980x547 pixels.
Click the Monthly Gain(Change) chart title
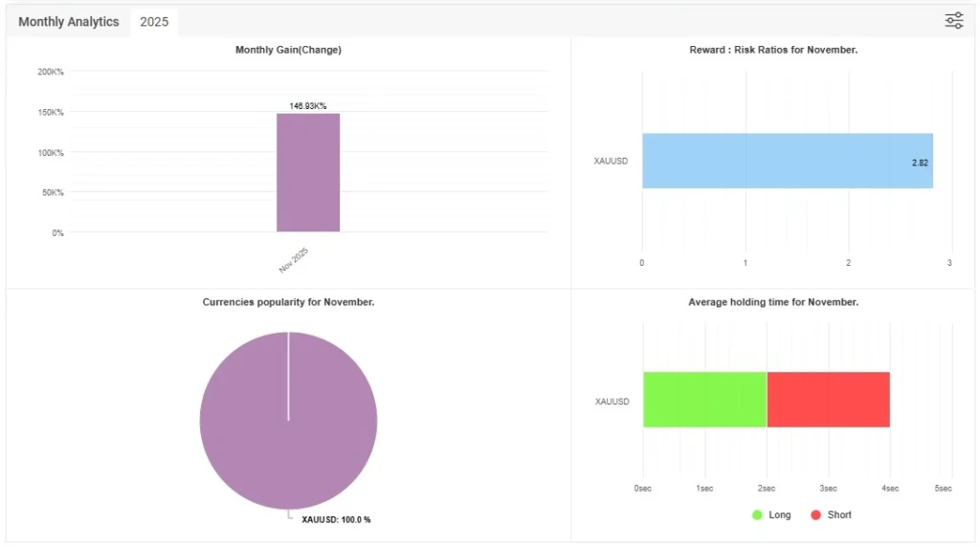(288, 50)
